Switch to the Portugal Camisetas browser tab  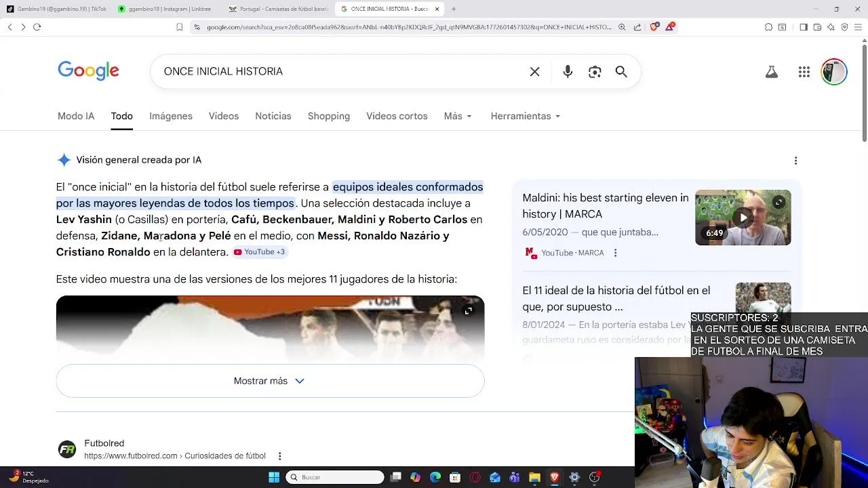(x=278, y=9)
